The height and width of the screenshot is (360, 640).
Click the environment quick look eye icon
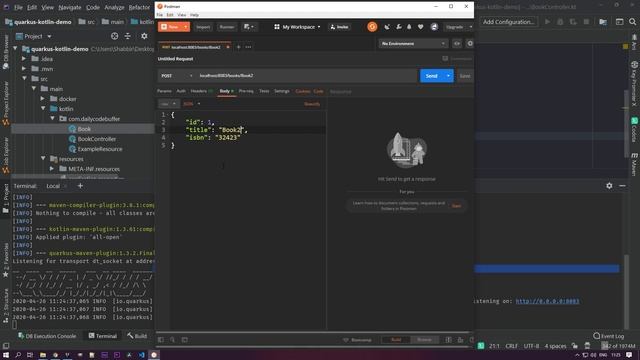click(x=457, y=44)
